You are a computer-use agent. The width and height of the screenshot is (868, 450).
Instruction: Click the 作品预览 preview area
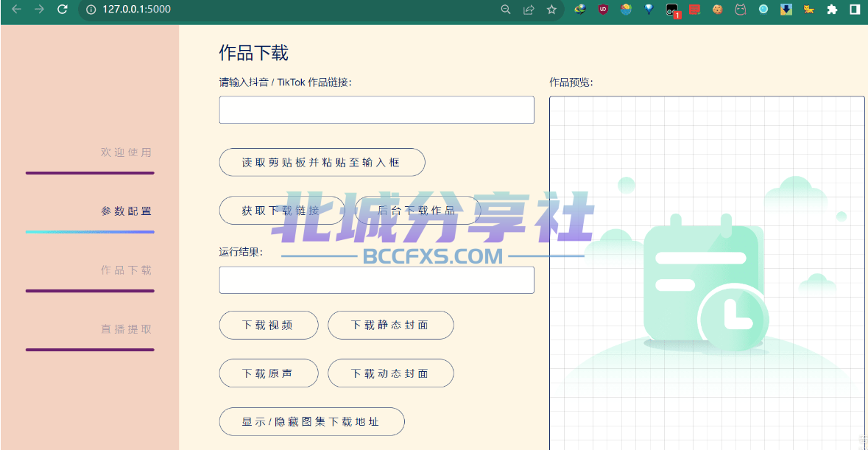[707, 273]
